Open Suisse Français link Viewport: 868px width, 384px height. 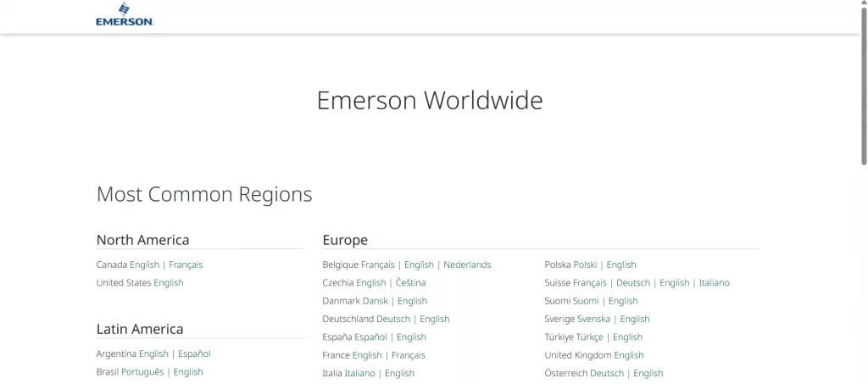pos(590,283)
